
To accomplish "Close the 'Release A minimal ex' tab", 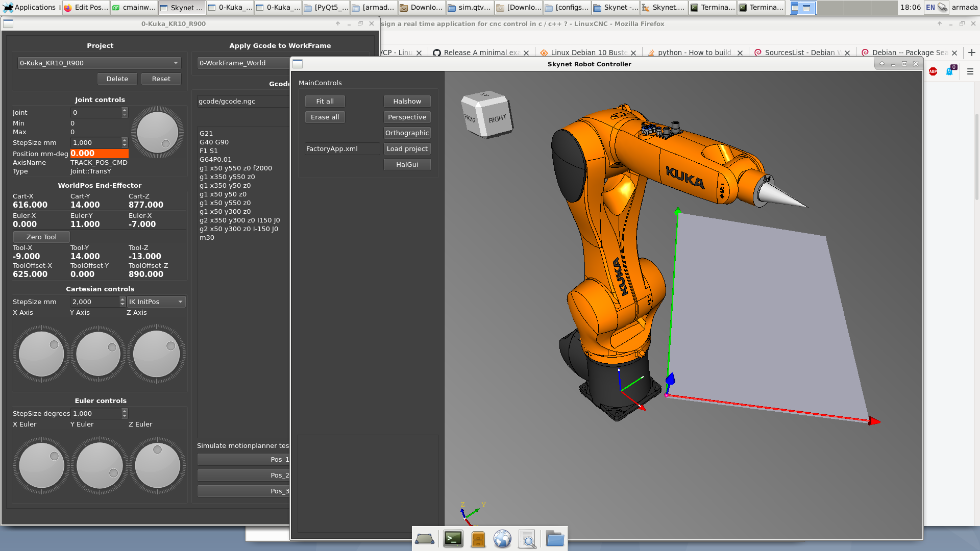I will tap(526, 53).
